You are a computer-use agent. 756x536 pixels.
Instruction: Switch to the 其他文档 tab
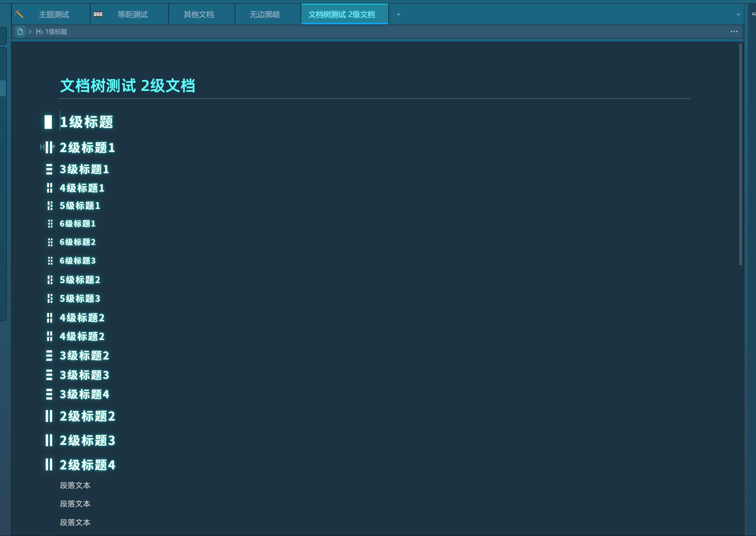tap(198, 15)
